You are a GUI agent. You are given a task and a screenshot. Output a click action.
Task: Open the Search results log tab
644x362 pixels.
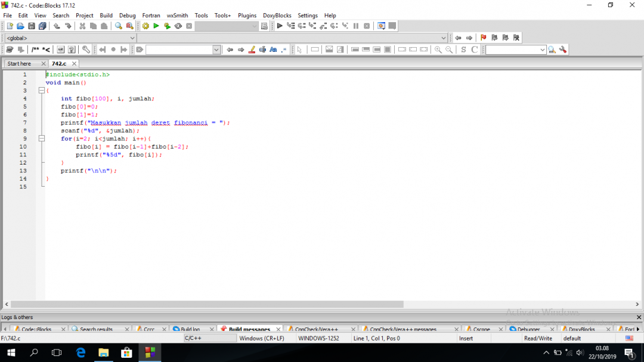tap(96, 329)
